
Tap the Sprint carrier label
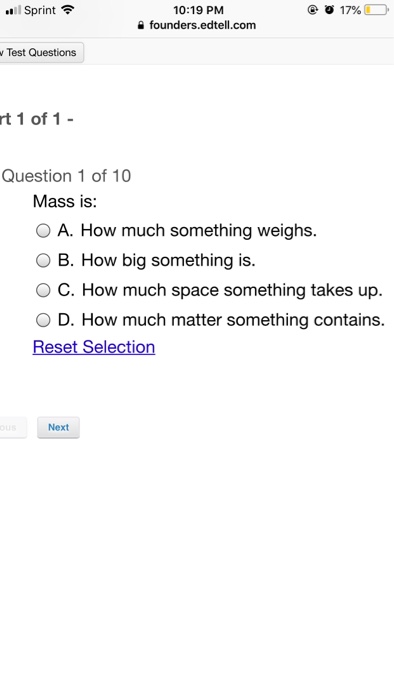pos(40,10)
